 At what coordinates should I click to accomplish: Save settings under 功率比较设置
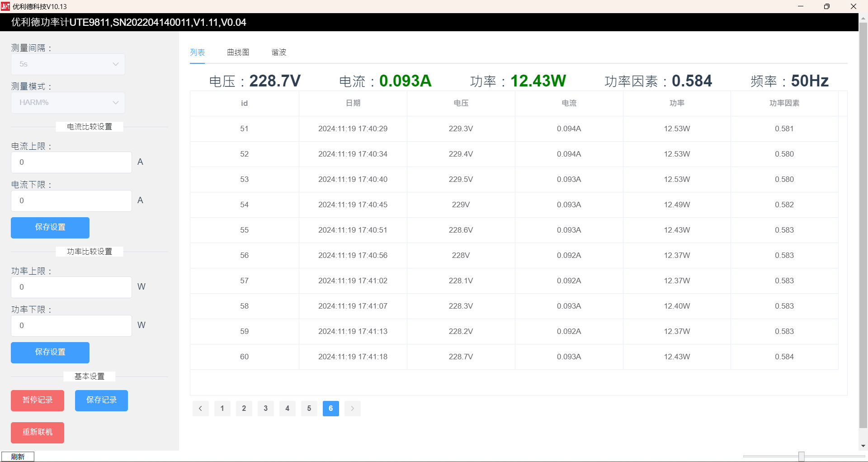click(x=50, y=352)
